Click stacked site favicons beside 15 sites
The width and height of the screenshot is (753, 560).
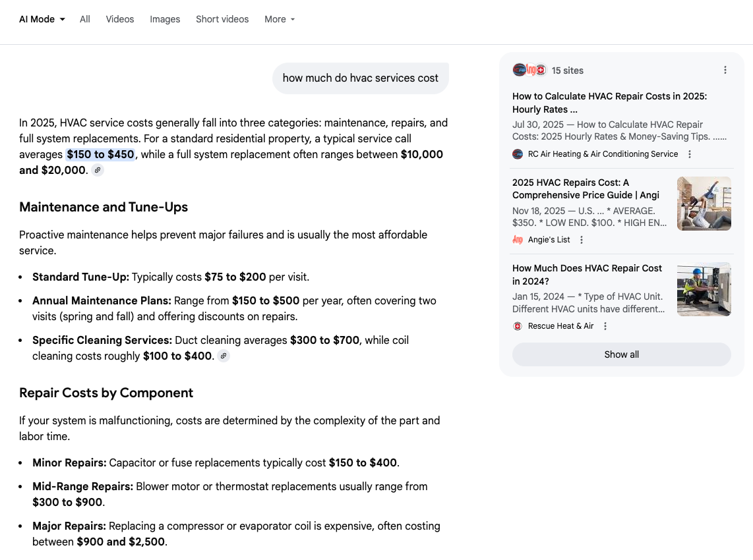tap(531, 70)
